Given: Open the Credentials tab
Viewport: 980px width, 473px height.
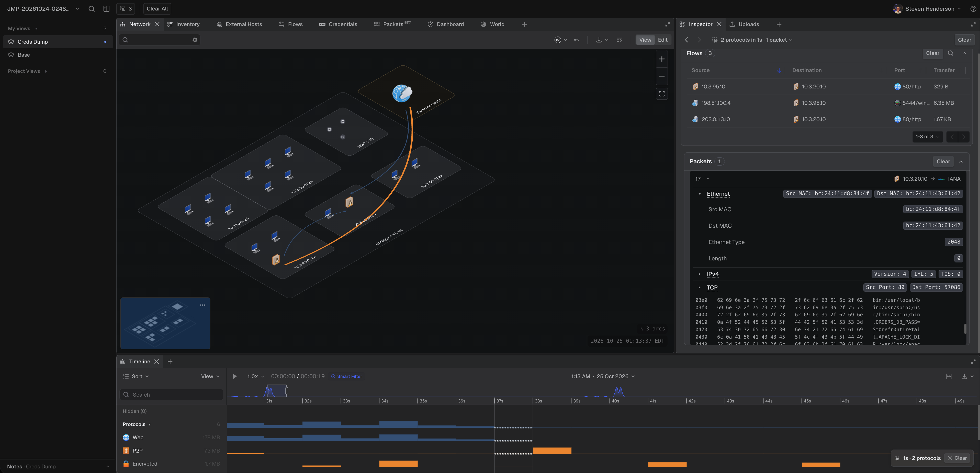Looking at the screenshot, I should coord(338,24).
